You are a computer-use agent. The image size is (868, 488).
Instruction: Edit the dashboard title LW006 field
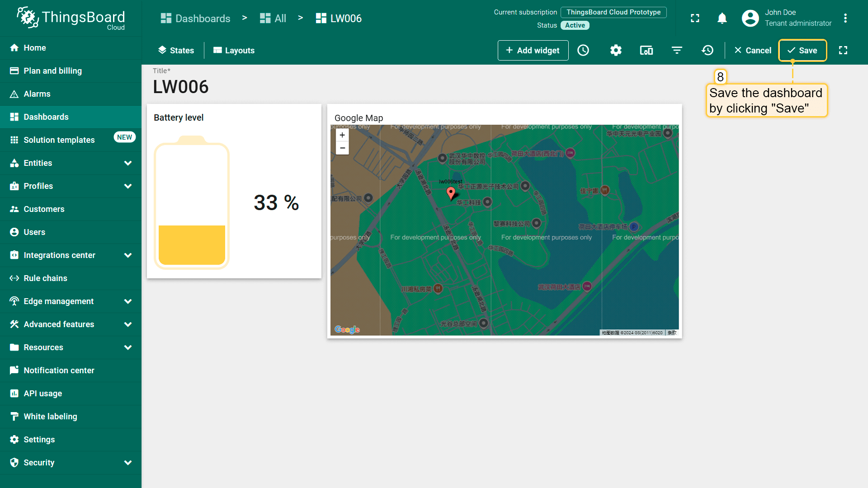(181, 87)
